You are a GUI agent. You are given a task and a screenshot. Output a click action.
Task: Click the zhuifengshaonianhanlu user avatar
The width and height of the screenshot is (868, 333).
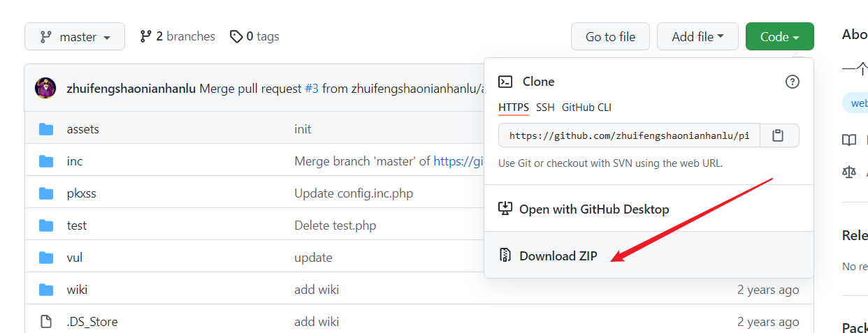pos(45,88)
